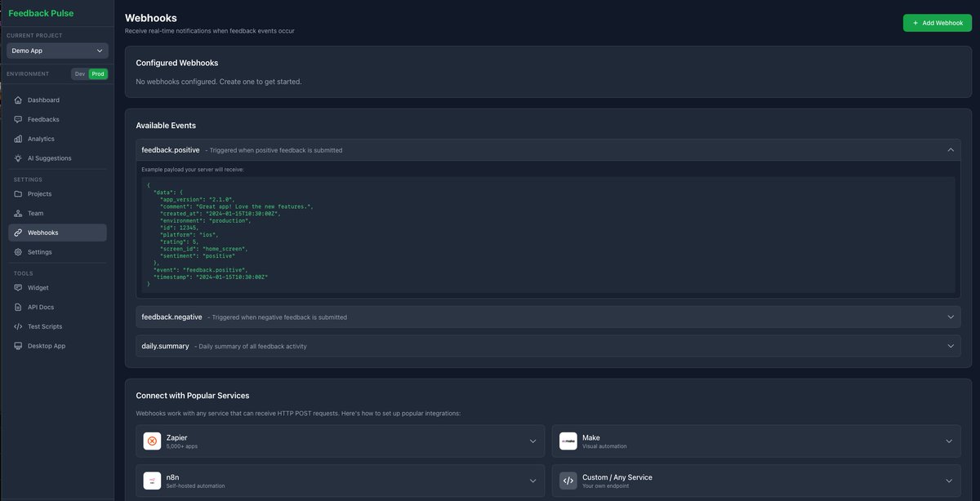The height and width of the screenshot is (501, 980).
Task: Navigate to AI Suggestions
Action: pyautogui.click(x=57, y=158)
